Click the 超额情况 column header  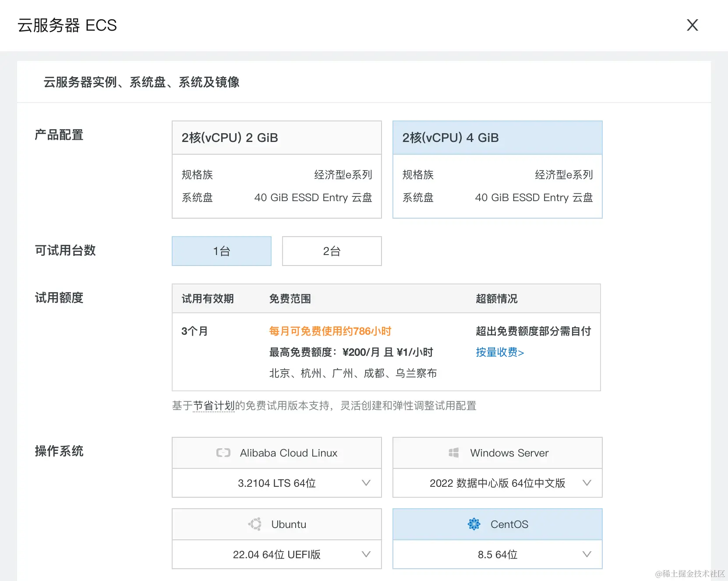pyautogui.click(x=497, y=299)
